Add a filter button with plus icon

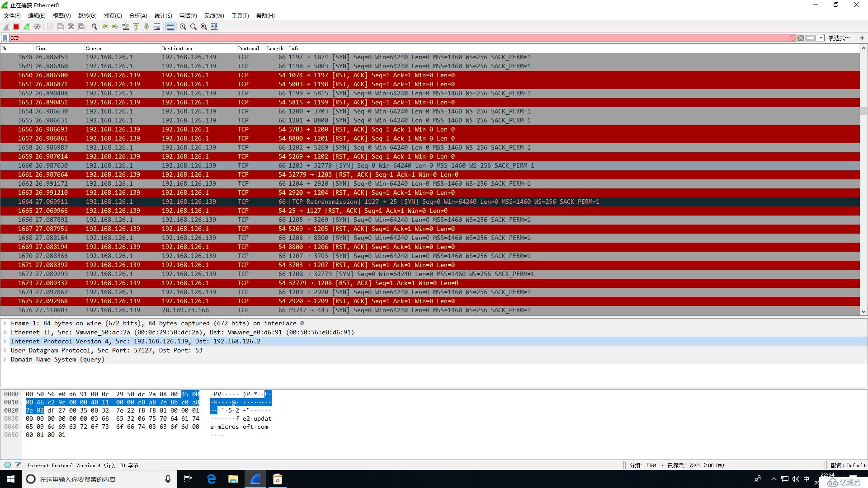[x=862, y=38]
